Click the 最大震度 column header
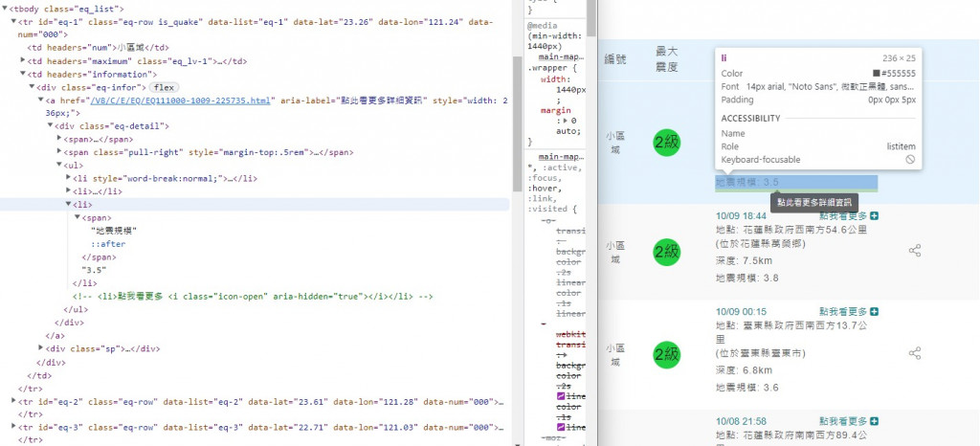This screenshot has width=980, height=446. point(667,58)
